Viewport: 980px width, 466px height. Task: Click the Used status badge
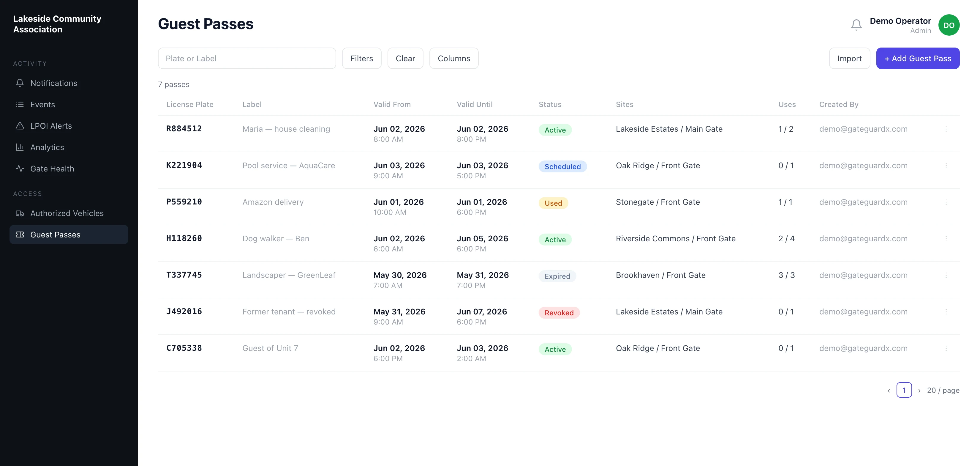[x=553, y=203]
